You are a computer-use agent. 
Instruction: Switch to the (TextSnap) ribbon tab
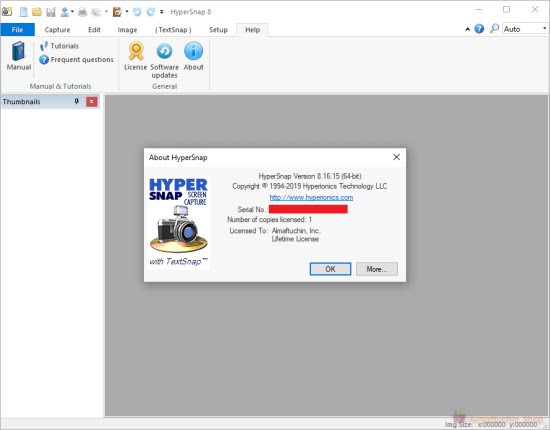click(x=173, y=30)
